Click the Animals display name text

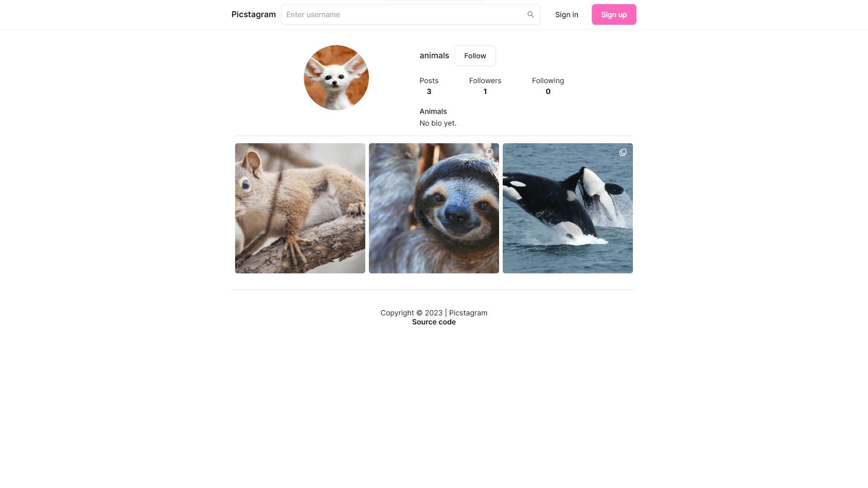coord(433,111)
